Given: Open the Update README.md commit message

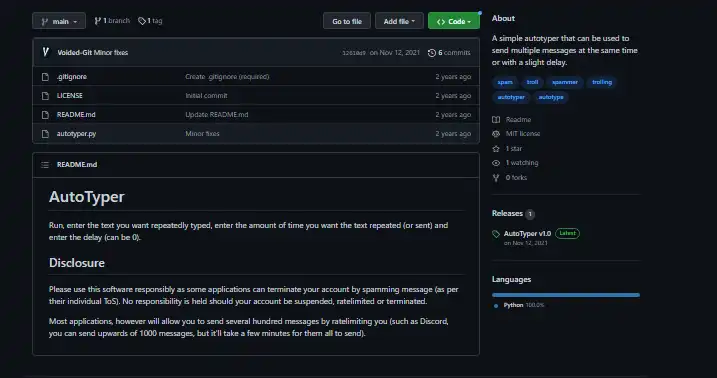Looking at the screenshot, I should (x=217, y=115).
